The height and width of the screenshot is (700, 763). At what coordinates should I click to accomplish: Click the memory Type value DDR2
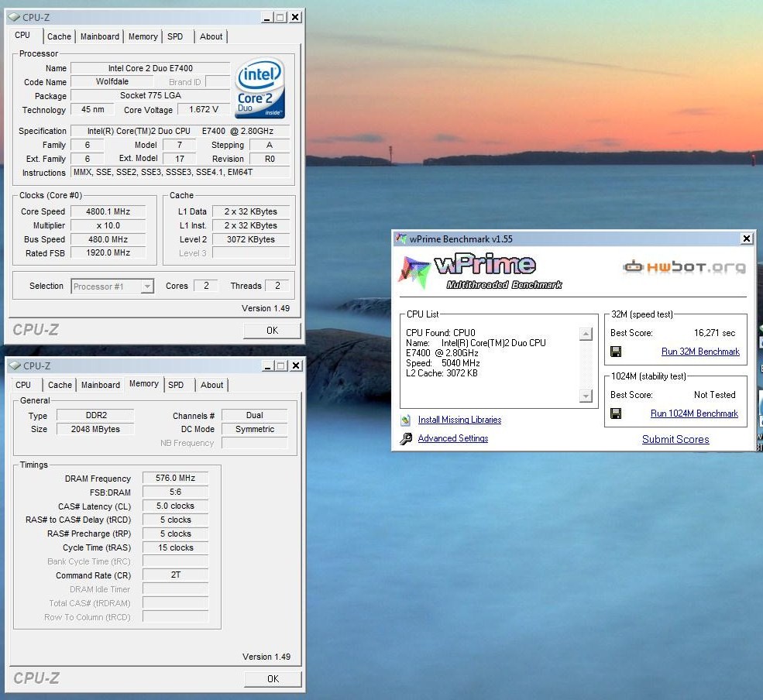96,415
